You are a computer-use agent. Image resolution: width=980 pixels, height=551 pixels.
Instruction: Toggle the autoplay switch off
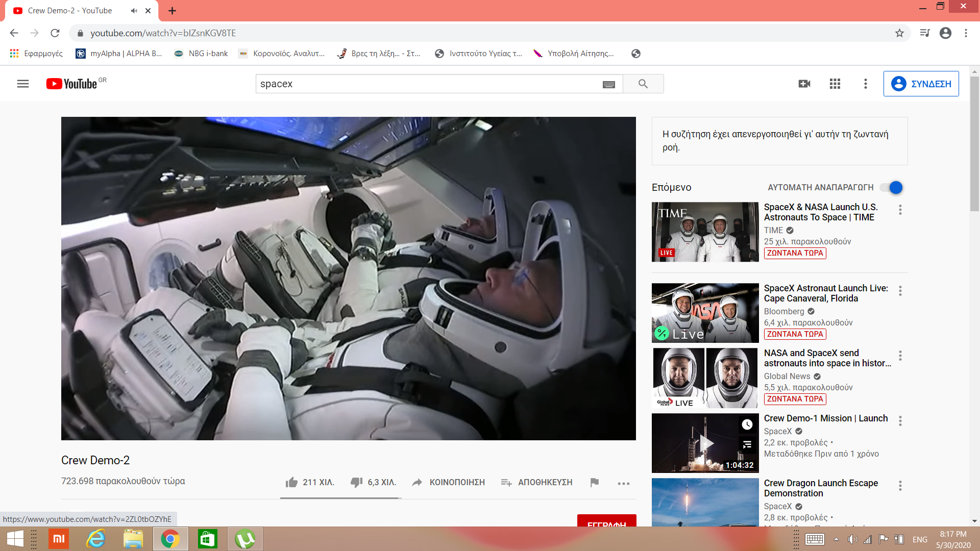point(892,187)
